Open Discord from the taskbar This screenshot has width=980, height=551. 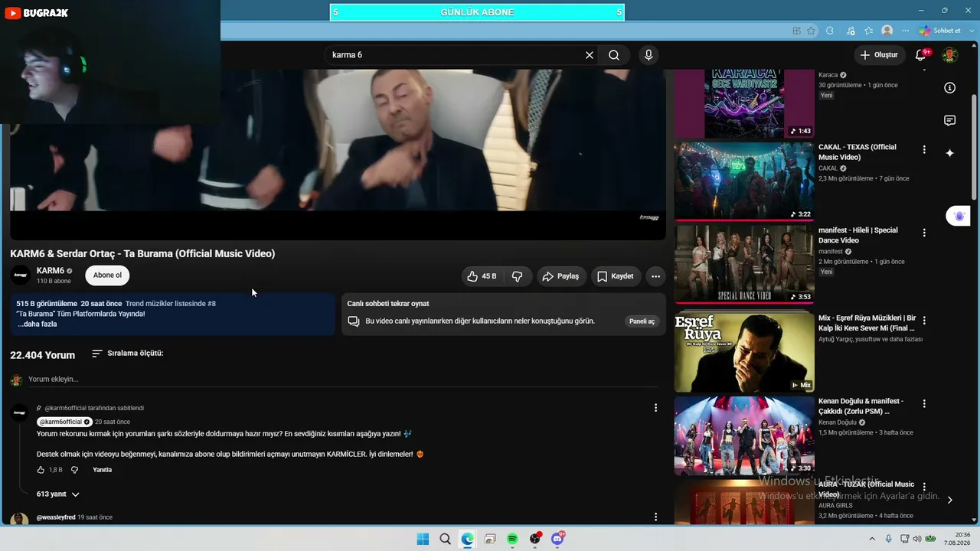(x=557, y=539)
